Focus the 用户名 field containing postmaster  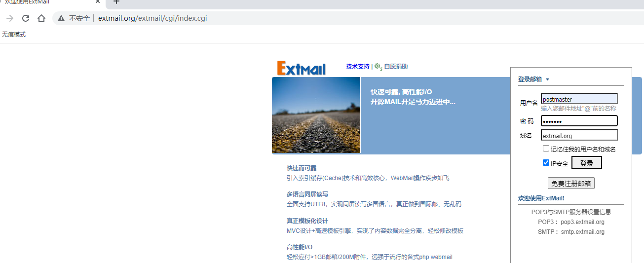pyautogui.click(x=579, y=99)
